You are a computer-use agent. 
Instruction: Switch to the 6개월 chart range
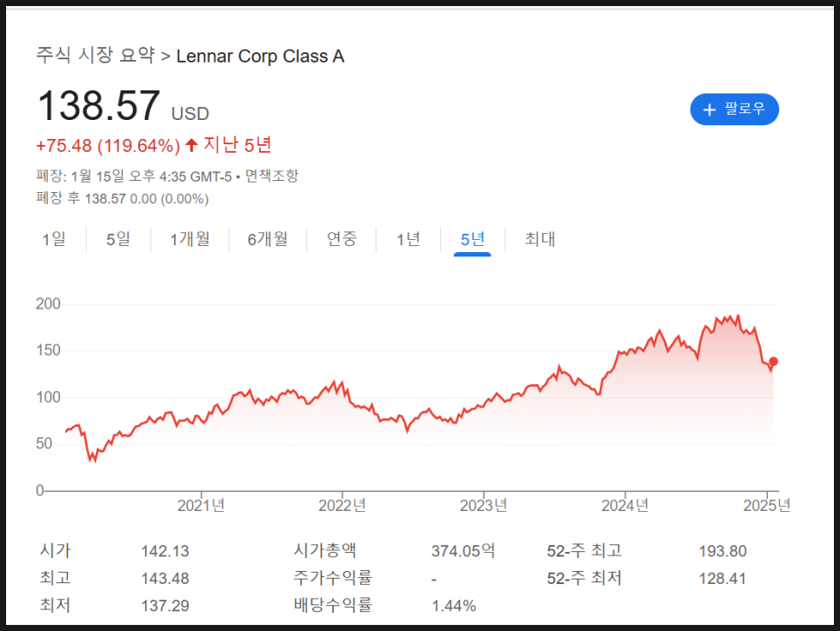click(267, 239)
